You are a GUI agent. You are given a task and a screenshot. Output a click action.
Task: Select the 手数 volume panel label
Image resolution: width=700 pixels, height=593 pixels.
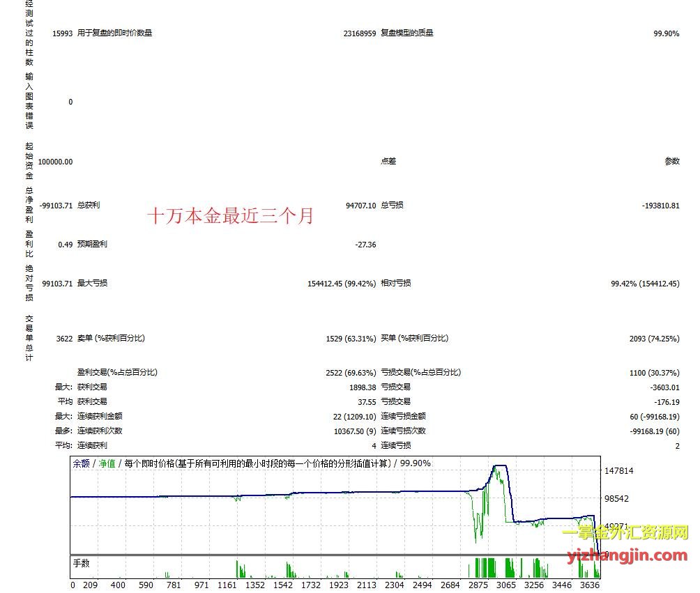pyautogui.click(x=82, y=563)
